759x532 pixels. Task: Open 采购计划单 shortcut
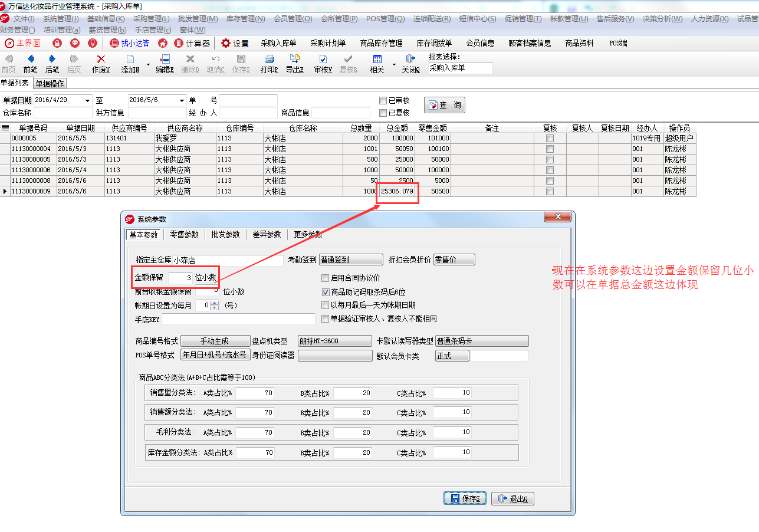[328, 43]
